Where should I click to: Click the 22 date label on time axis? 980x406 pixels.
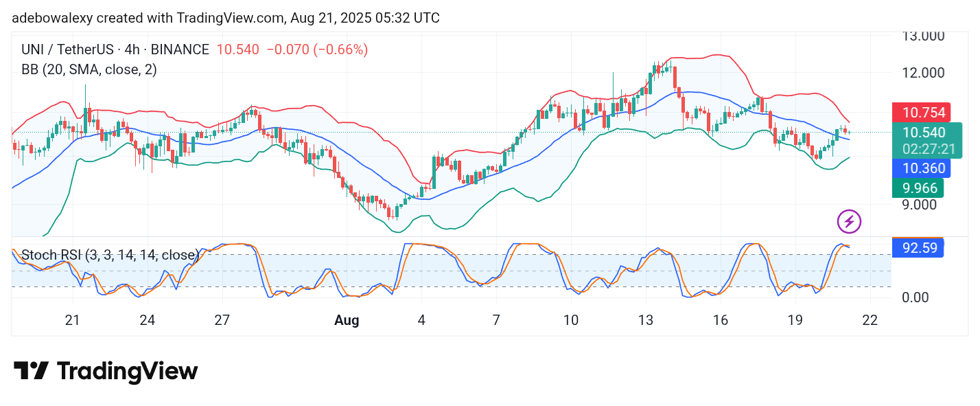point(870,319)
